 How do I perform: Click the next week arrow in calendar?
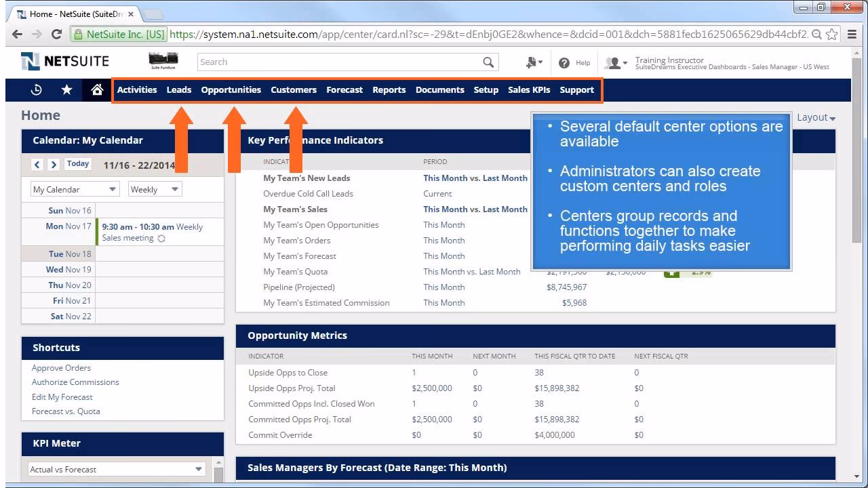[x=54, y=164]
